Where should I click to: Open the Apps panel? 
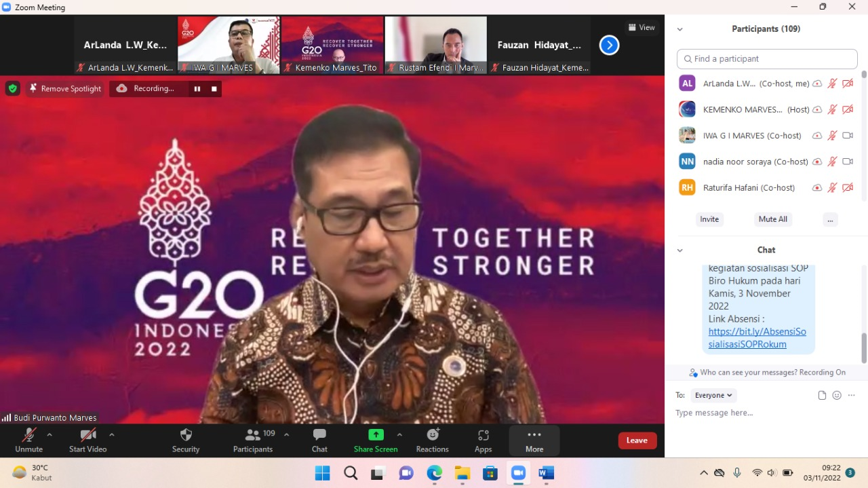coord(483,440)
